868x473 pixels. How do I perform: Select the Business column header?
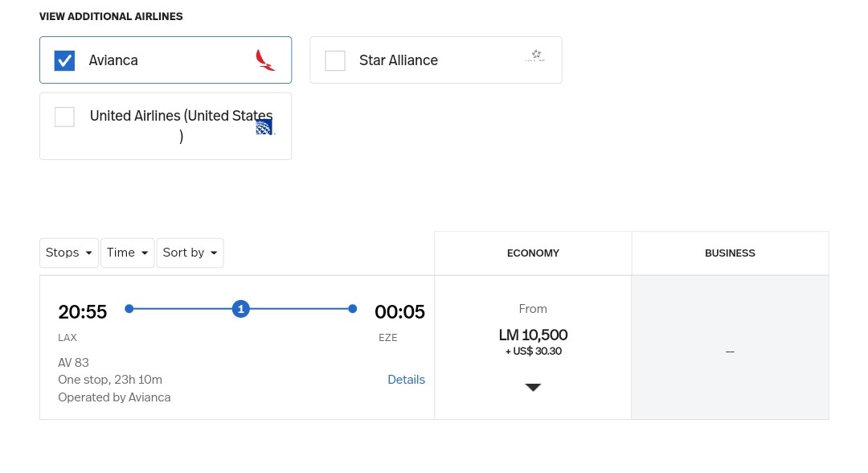tap(730, 253)
